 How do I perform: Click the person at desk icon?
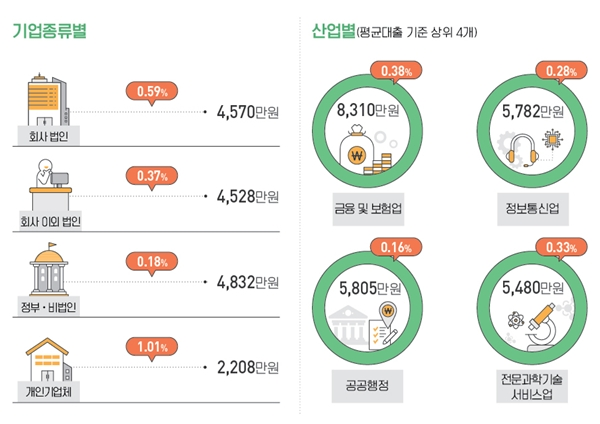45,184
